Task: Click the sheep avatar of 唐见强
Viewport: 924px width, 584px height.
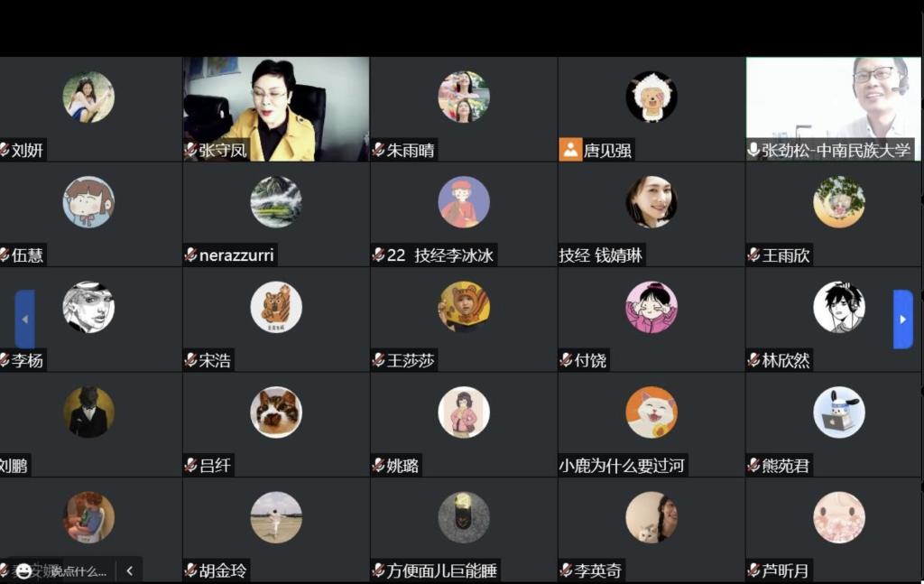Action: pos(651,97)
